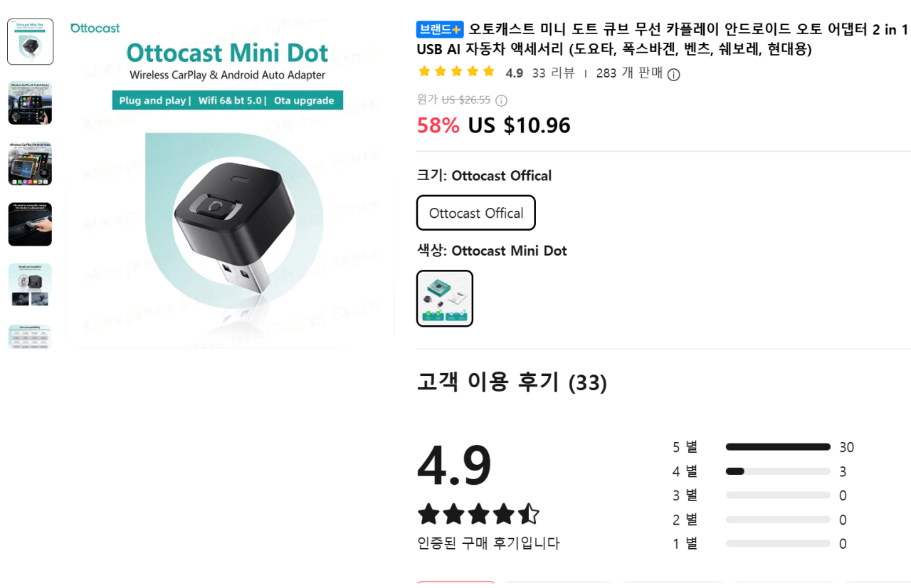This screenshot has width=911, height=588.
Task: Click the info icon beside the original price
Action: tap(503, 100)
